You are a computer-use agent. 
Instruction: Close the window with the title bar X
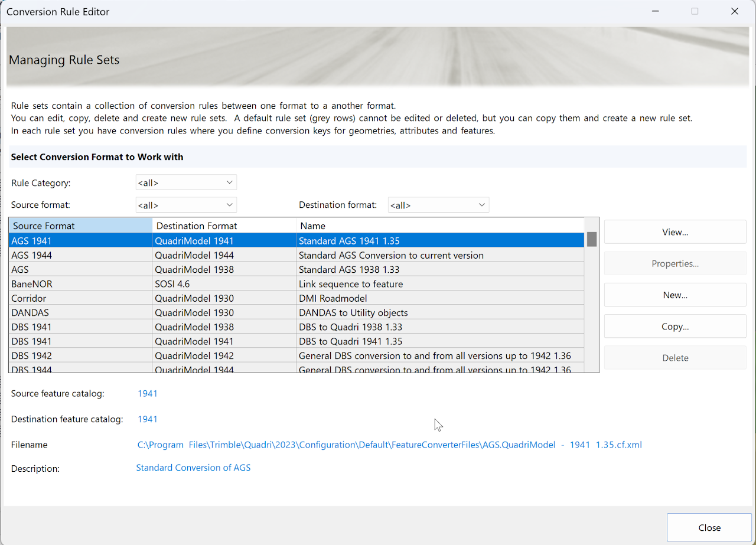coord(735,11)
